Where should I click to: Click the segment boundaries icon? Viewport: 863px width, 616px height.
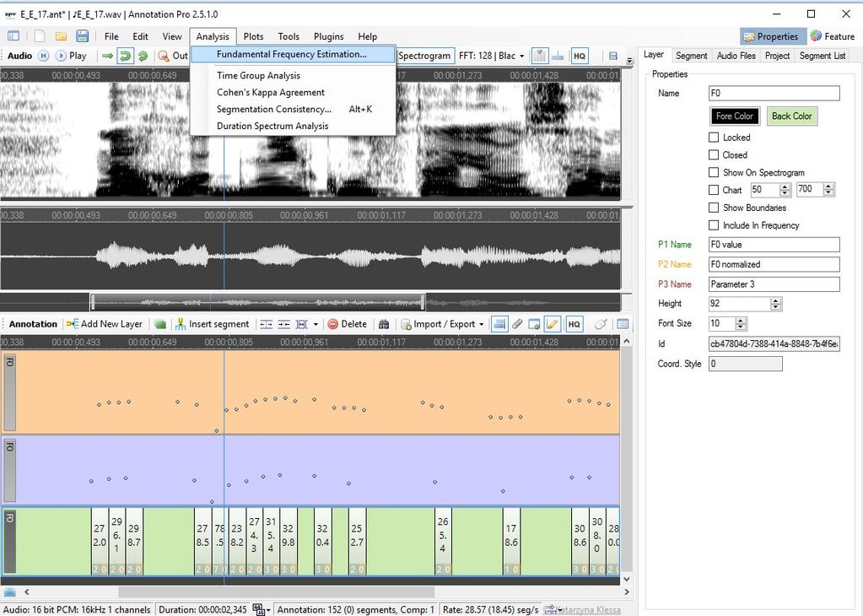point(302,324)
